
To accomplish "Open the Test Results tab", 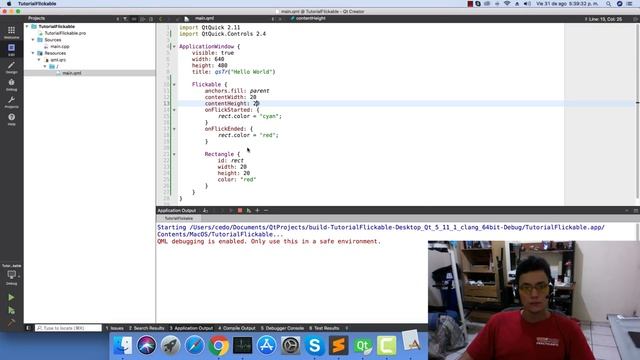I will [x=324, y=328].
